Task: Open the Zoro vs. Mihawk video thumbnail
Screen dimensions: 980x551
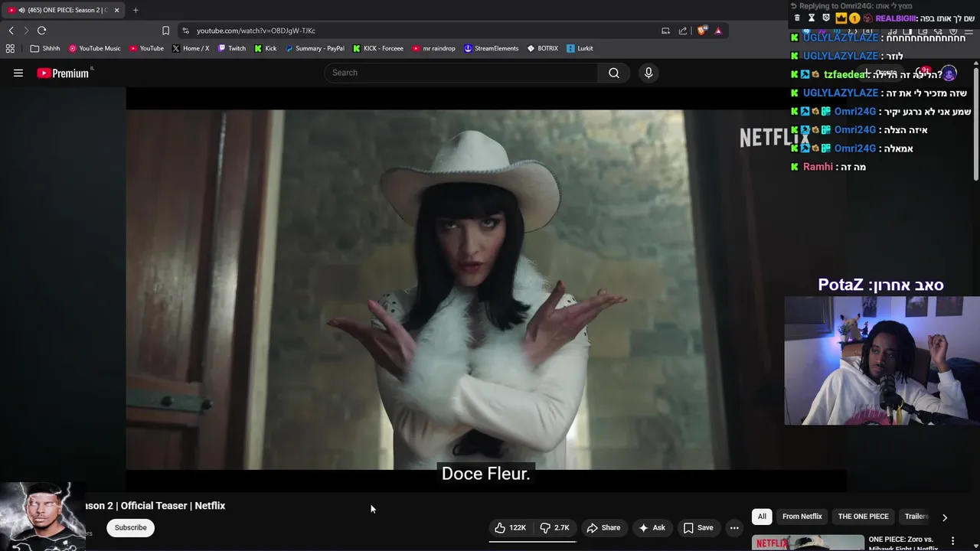Action: tap(808, 543)
